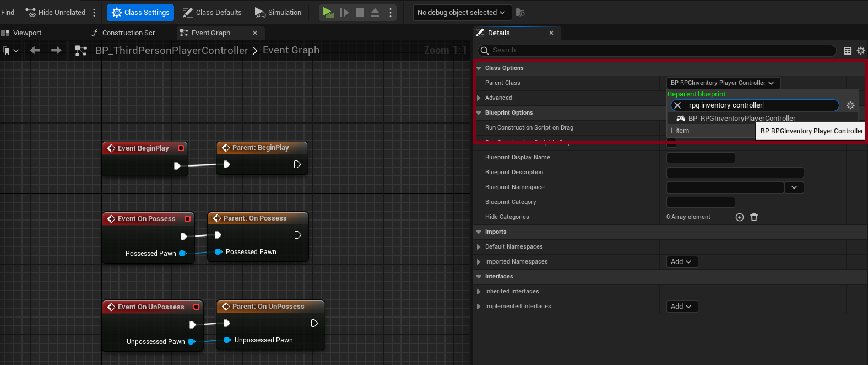This screenshot has width=868, height=365.
Task: Clear the reparent search with X icon
Action: (678, 105)
